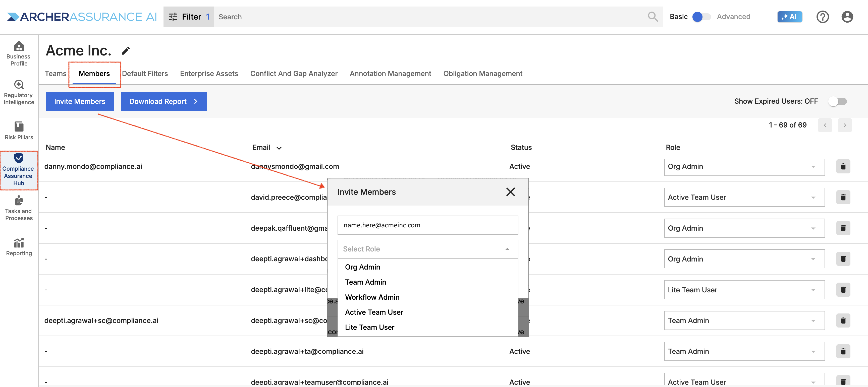Open the Risk Pillars section

click(x=19, y=131)
